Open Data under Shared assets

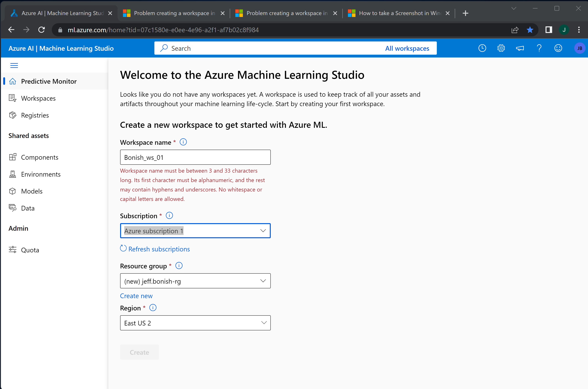(x=55, y=208)
